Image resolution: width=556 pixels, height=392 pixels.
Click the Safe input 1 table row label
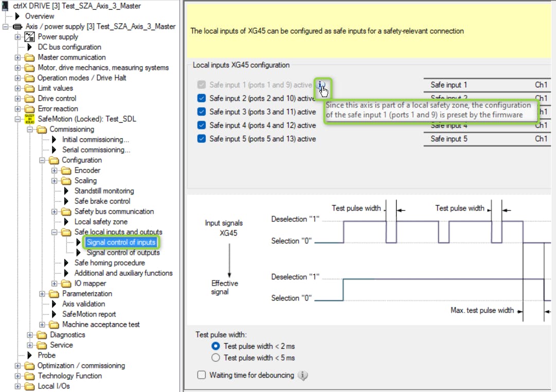click(449, 85)
